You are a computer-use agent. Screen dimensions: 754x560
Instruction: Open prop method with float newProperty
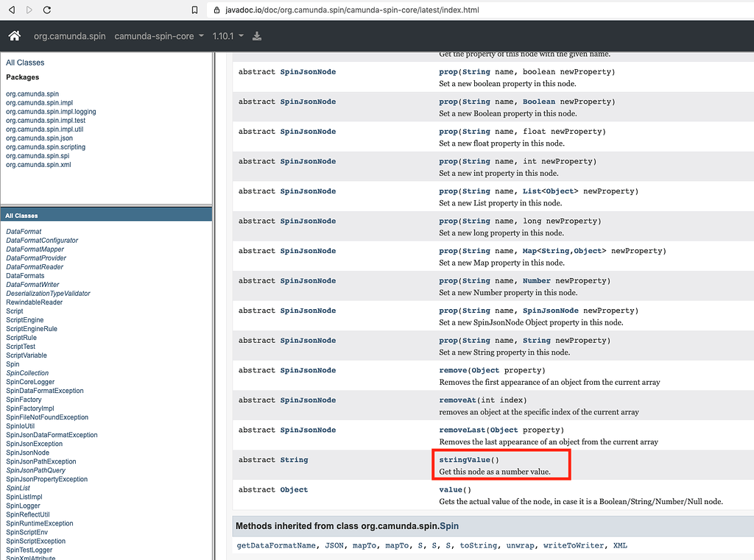pos(448,131)
